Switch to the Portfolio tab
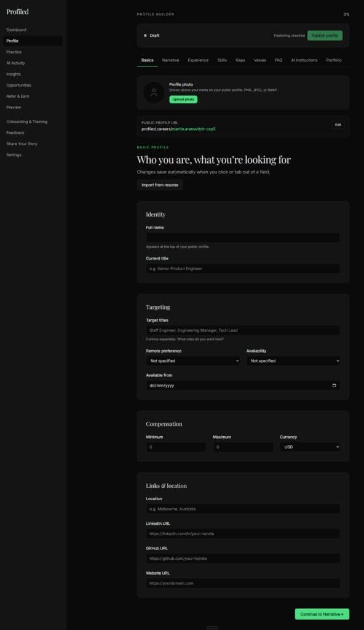 point(334,60)
